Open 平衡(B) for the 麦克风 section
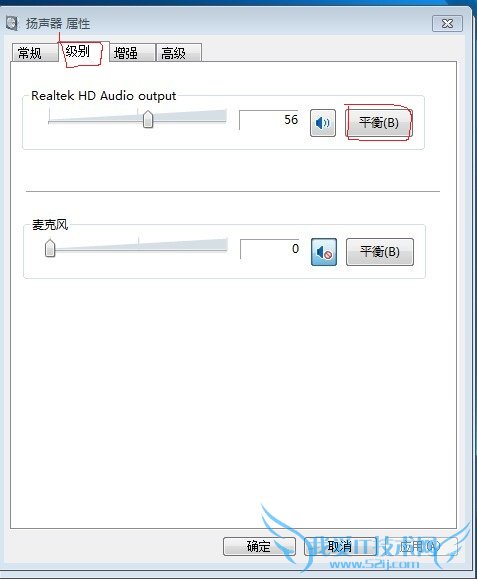Viewport: 477px width, 579px height. click(x=380, y=252)
